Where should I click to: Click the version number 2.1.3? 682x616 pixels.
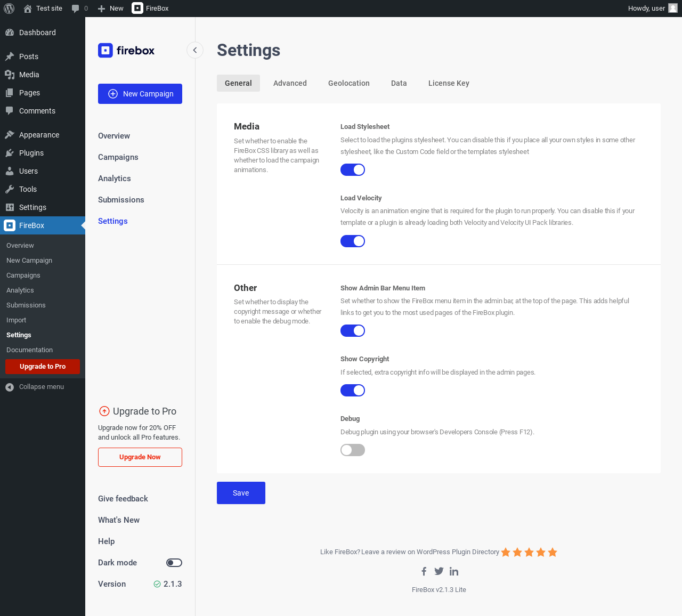click(173, 584)
